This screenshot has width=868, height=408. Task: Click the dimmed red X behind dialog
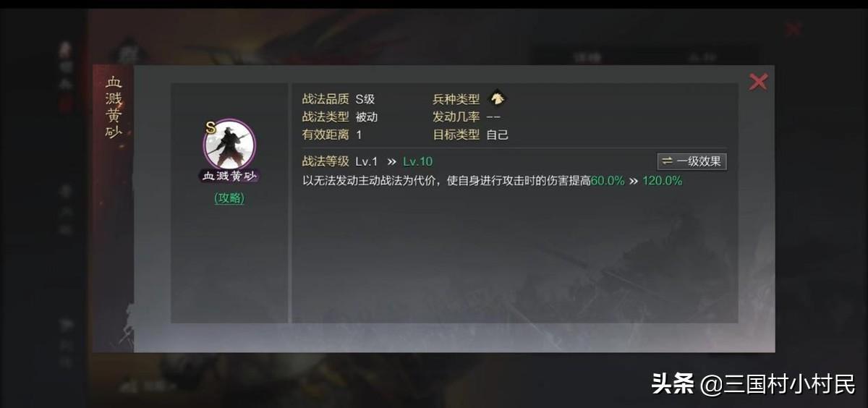[x=793, y=29]
